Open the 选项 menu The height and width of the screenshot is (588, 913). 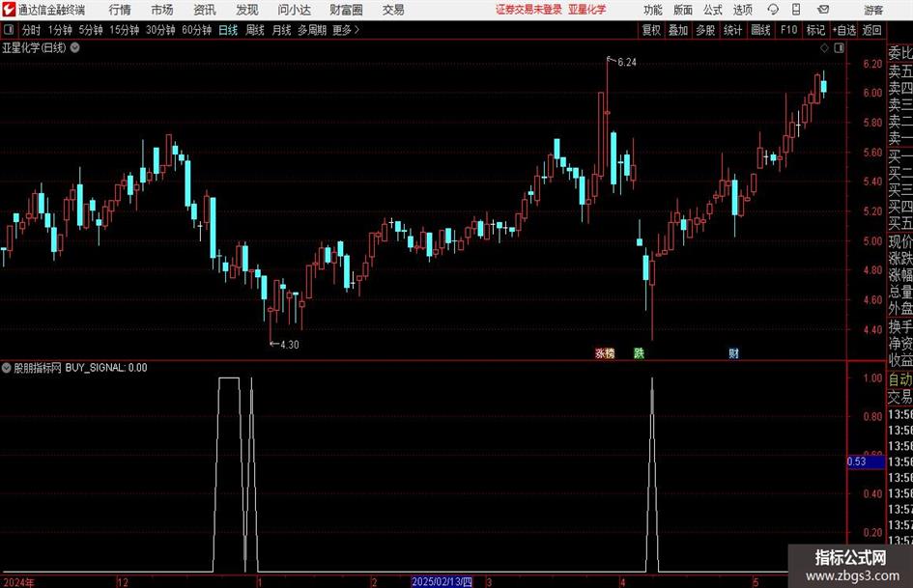point(742,10)
